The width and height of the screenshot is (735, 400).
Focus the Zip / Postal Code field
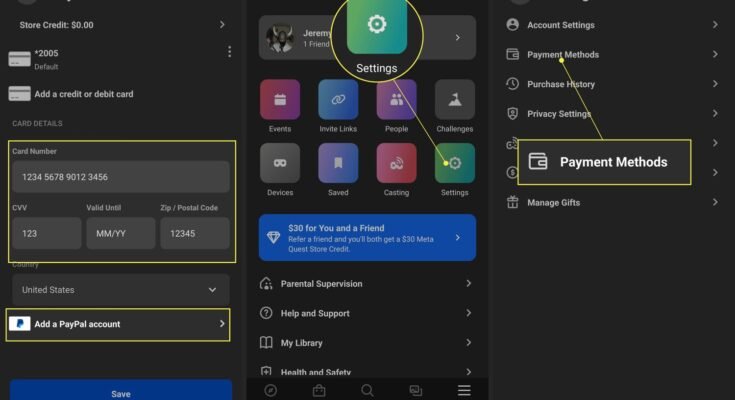pyautogui.click(x=195, y=233)
